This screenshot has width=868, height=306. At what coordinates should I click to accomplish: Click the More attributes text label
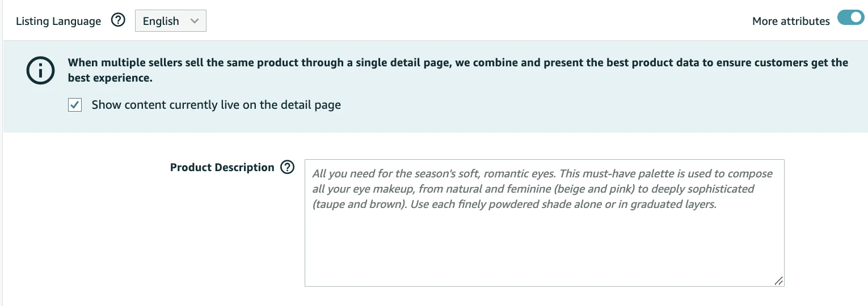point(791,21)
